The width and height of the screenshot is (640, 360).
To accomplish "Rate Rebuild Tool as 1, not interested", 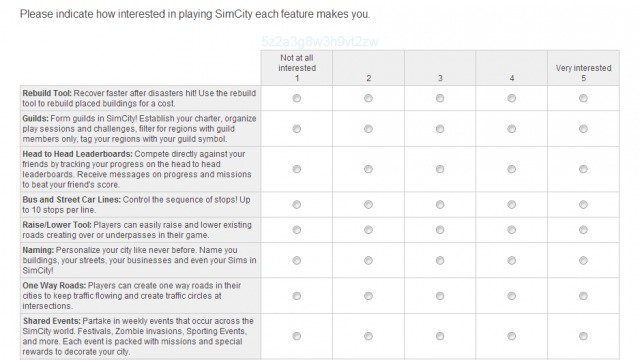I will pos(297,98).
